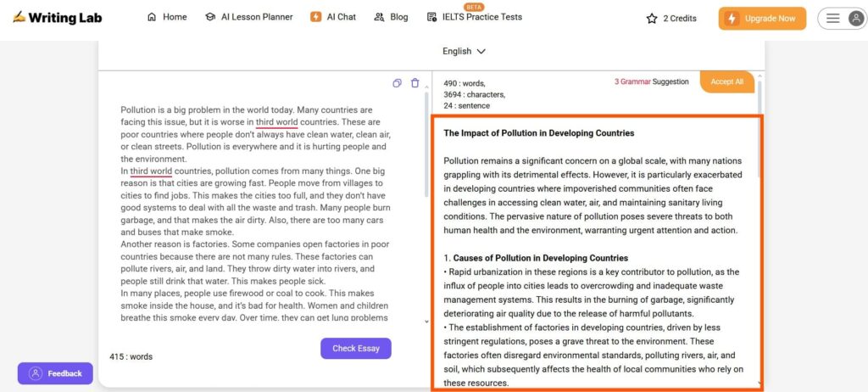Viewport: 868px width, 392px height.
Task: Click the English dropdown chevron
Action: (481, 52)
